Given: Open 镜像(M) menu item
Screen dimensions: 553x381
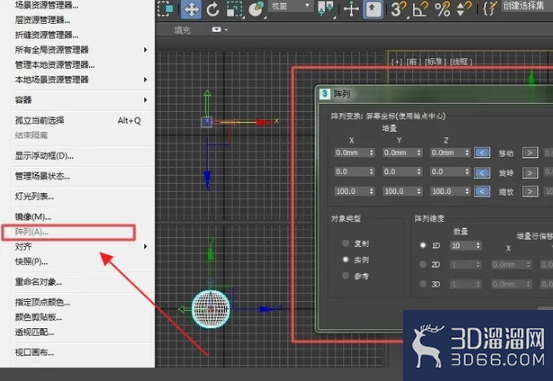Looking at the screenshot, I should pyautogui.click(x=33, y=217).
